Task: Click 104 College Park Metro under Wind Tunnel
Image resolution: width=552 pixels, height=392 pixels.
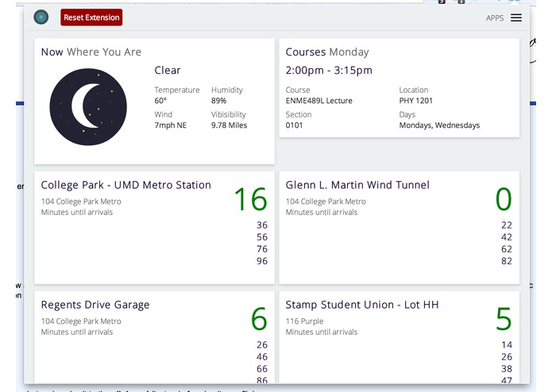Action: (x=326, y=202)
